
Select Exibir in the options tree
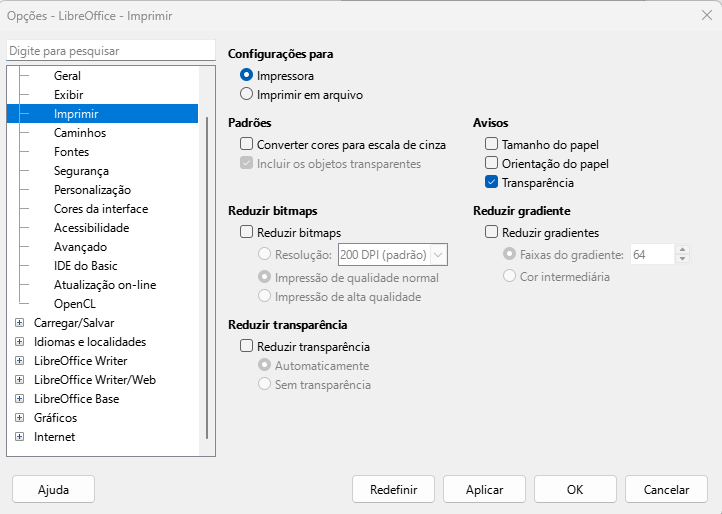69,94
